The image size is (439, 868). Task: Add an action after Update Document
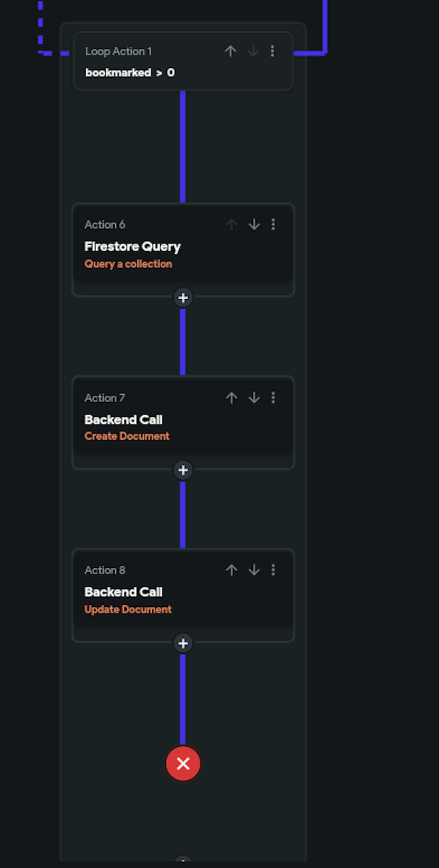[x=183, y=643]
